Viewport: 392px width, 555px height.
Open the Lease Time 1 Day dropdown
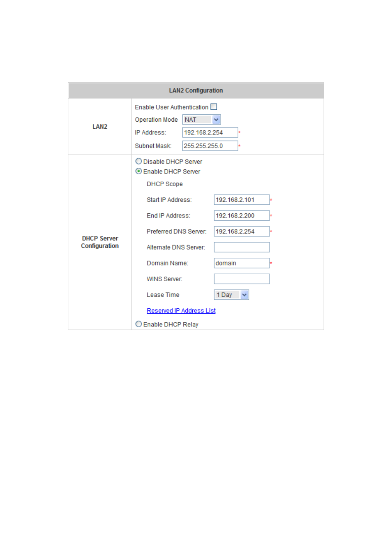tap(231, 295)
